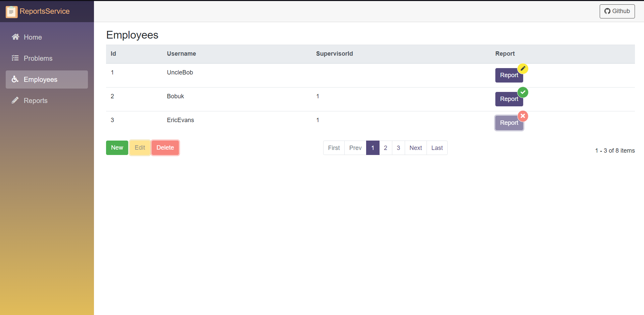This screenshot has height=315, width=644.
Task: Click the SupervisorId column header
Action: point(335,54)
